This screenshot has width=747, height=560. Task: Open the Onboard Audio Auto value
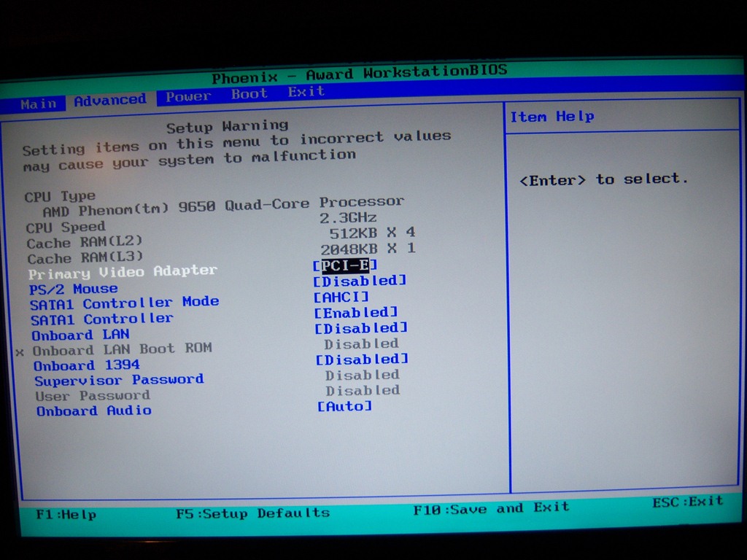tap(344, 406)
